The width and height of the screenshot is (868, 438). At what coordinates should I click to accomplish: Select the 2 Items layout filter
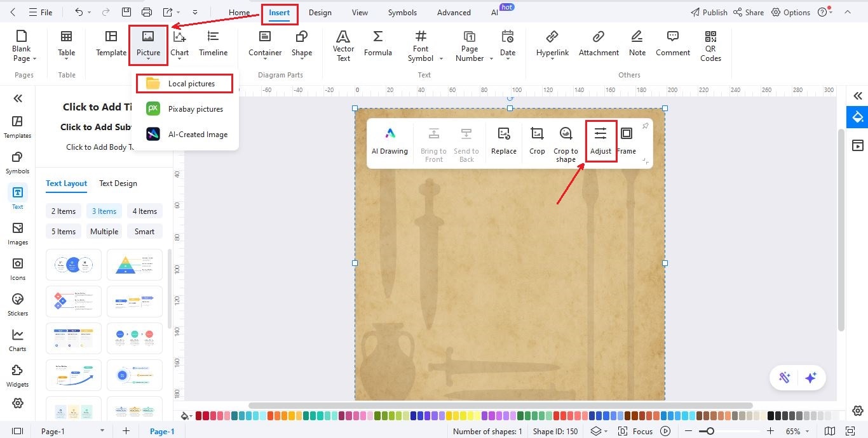[64, 211]
